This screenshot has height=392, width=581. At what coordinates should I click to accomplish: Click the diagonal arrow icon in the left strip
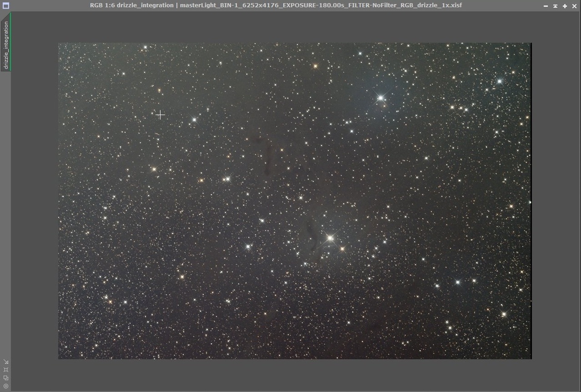tap(6, 362)
